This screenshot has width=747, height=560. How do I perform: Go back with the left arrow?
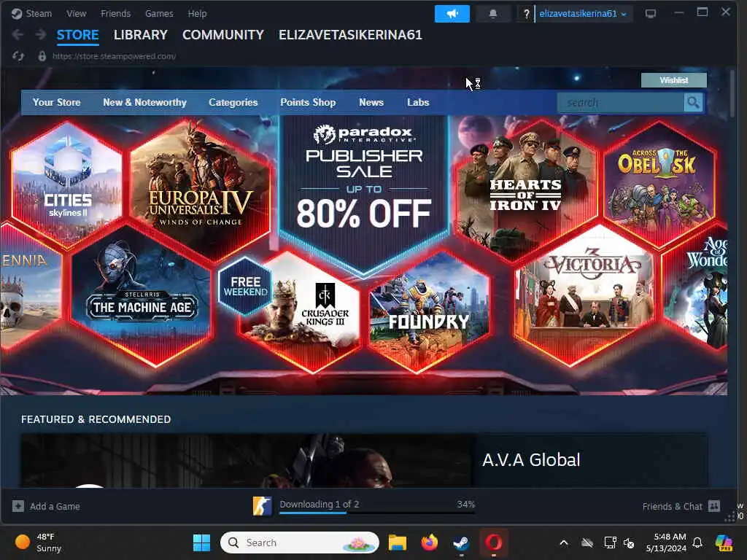18,35
